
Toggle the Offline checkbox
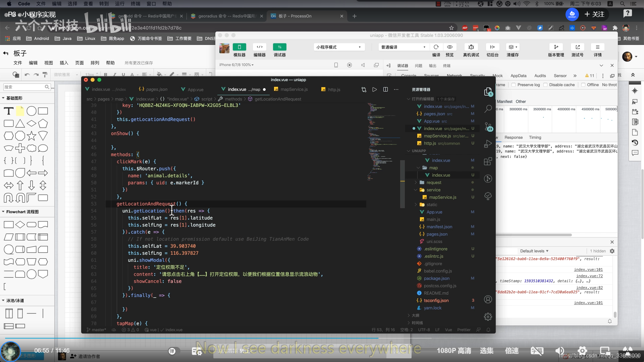click(x=583, y=85)
